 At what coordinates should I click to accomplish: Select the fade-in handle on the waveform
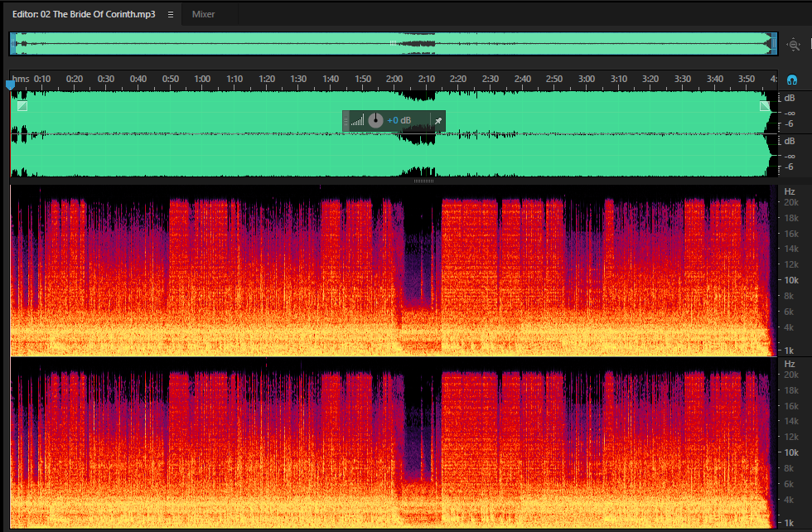(22, 106)
